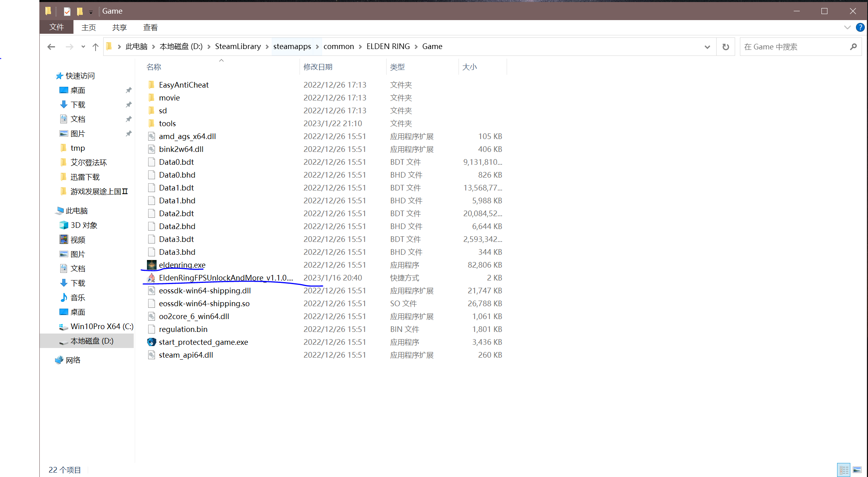Open the 文件 menu tab
868x477 pixels.
(57, 27)
